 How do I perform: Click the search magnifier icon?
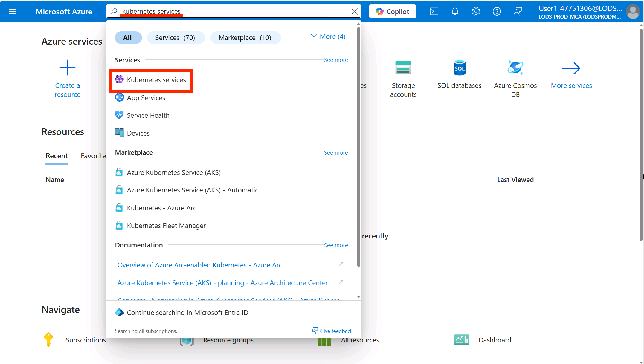[x=114, y=11]
